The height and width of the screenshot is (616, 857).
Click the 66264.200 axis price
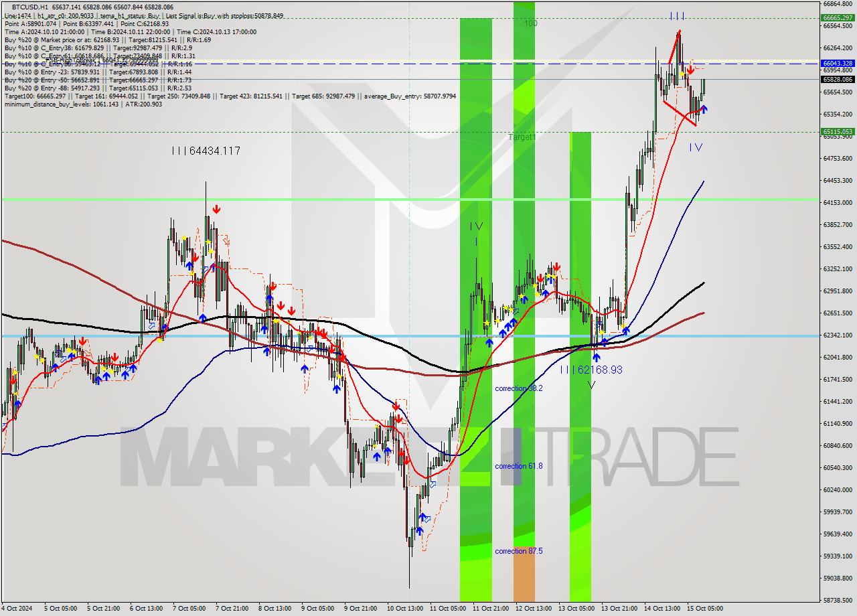[838, 48]
